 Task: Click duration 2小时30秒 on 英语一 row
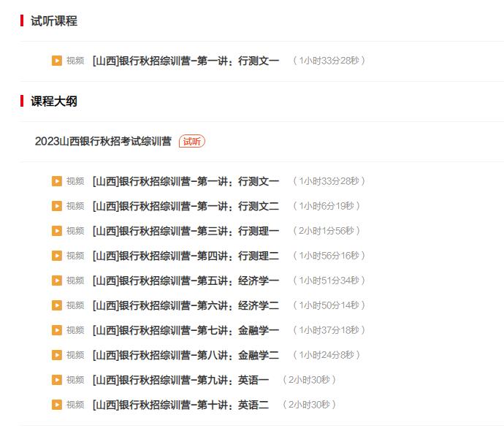(309, 380)
